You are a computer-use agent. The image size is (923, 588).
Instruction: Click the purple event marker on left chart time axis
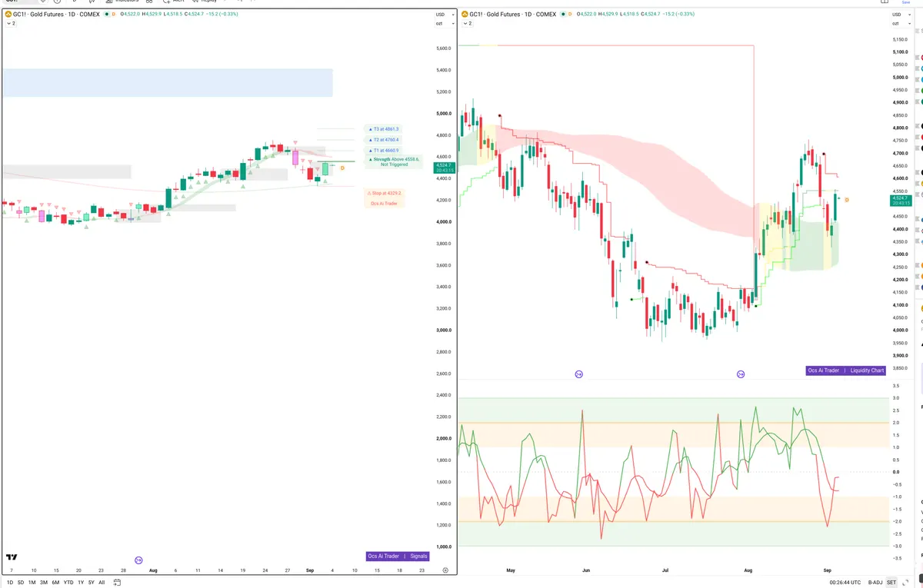138,560
